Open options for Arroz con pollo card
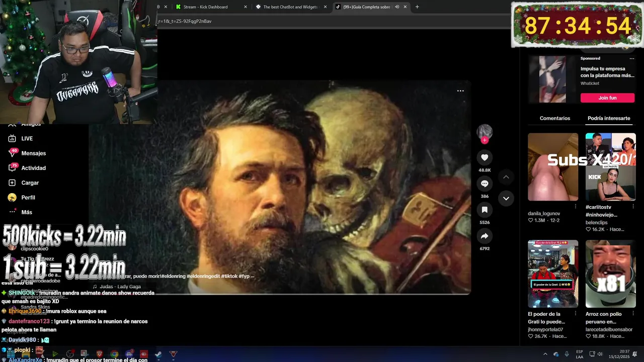Screen dimensions: 644x362 pos(633,313)
